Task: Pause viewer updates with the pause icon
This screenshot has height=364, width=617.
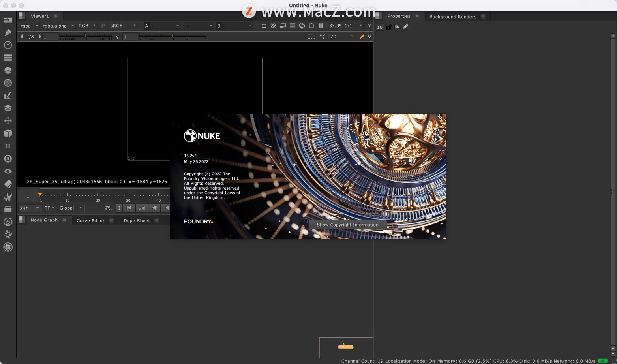Action: (x=320, y=26)
